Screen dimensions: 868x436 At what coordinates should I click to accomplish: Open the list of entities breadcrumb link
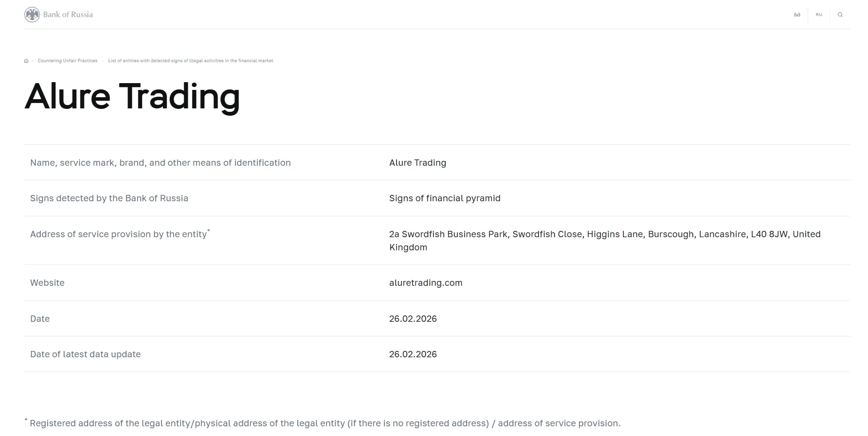click(x=190, y=61)
